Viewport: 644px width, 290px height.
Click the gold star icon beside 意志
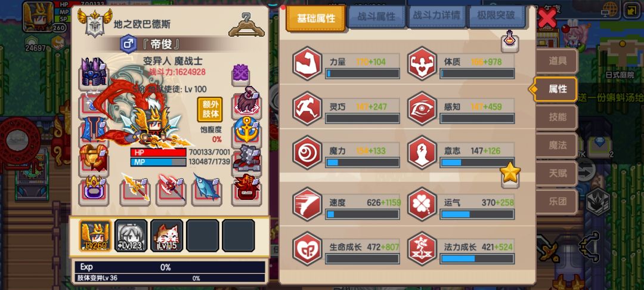click(x=510, y=174)
